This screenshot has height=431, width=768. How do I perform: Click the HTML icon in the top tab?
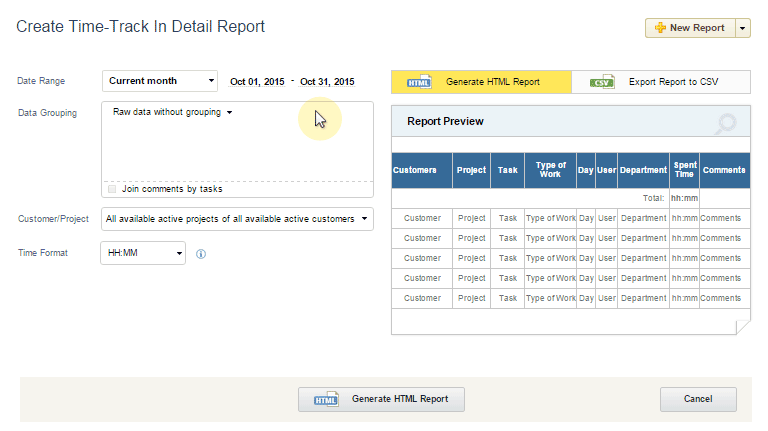[x=420, y=82]
